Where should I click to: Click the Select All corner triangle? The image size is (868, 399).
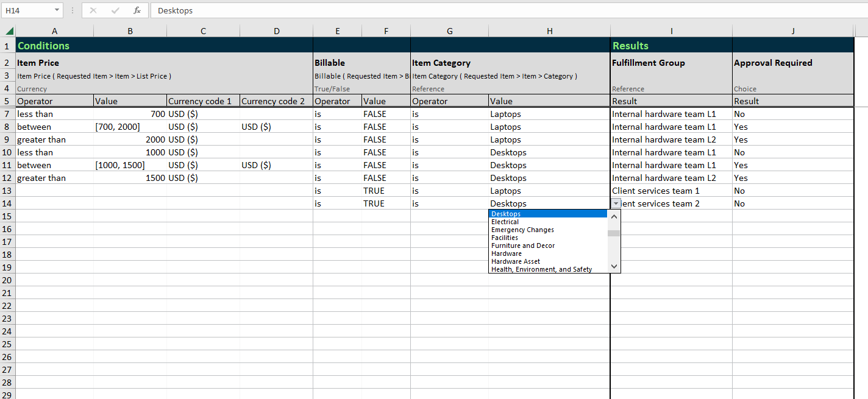coord(8,31)
